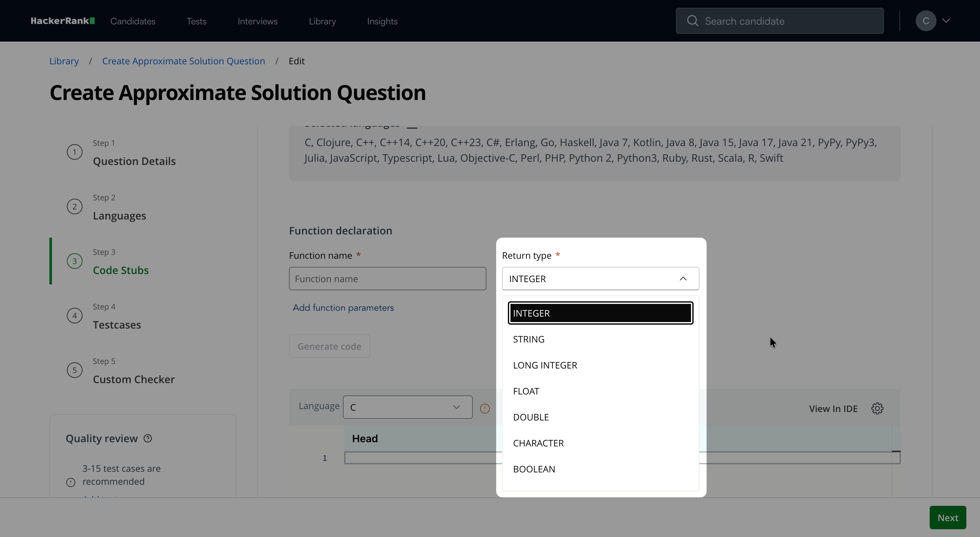Click the Generate code button
980x537 pixels.
point(330,346)
